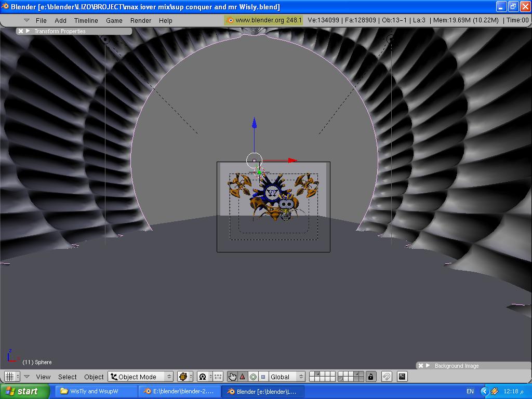Click the Ve:134099 vertex count
532x399 pixels.
[x=323, y=20]
